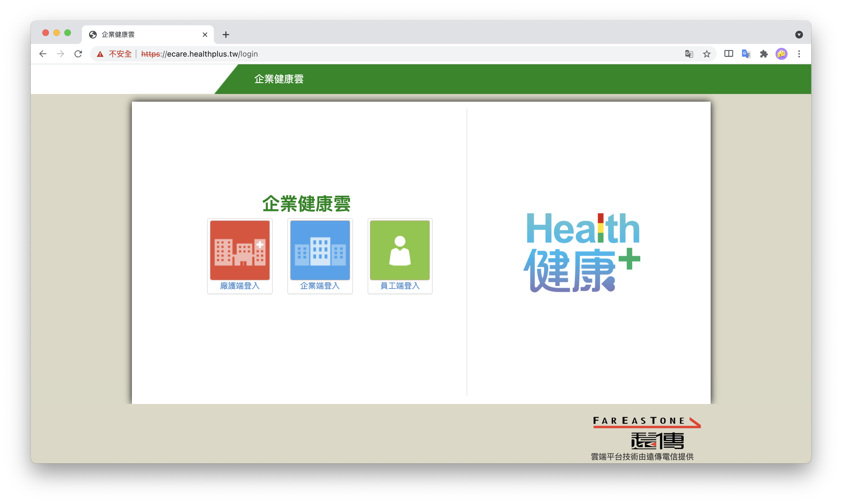Open the blue buildings icon for 企業端登入
This screenshot has width=842, height=504.
pyautogui.click(x=320, y=250)
